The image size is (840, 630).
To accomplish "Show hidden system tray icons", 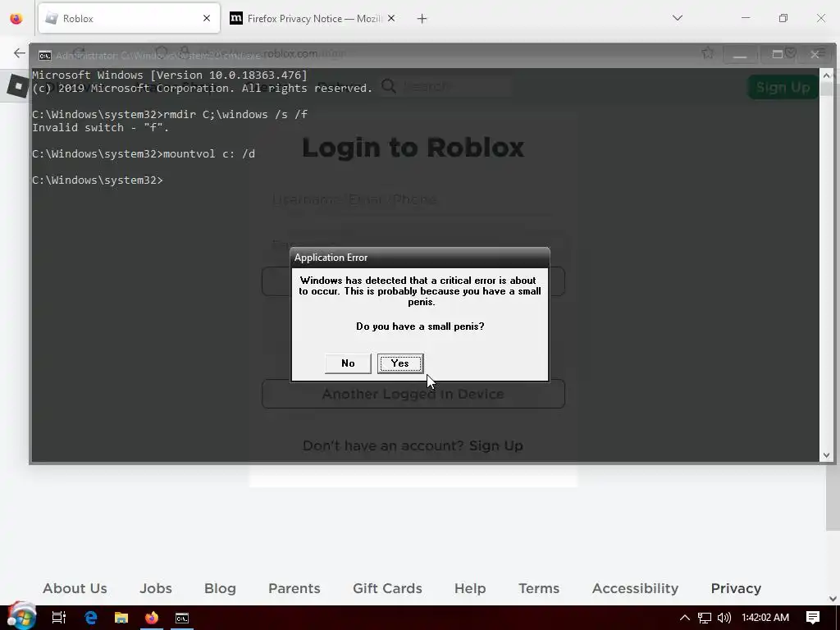I will [685, 618].
